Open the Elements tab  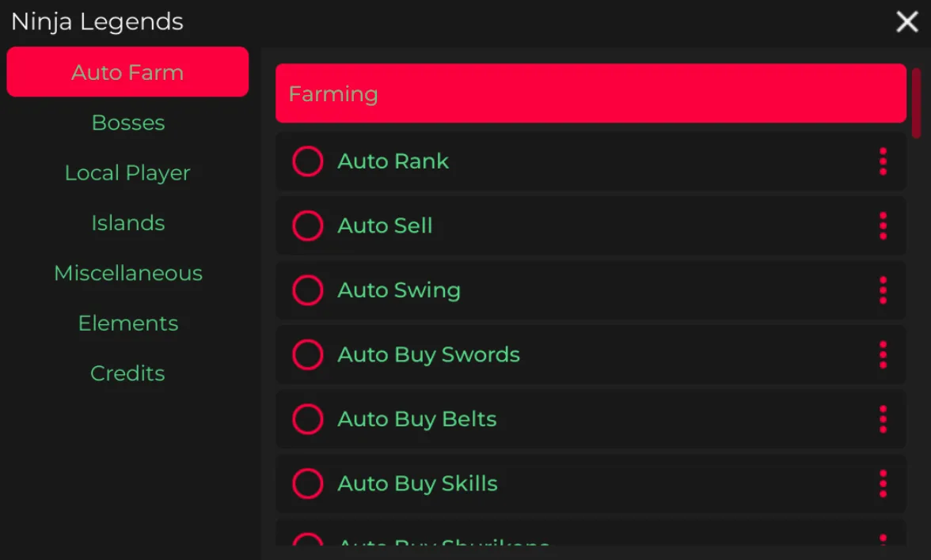pos(128,324)
